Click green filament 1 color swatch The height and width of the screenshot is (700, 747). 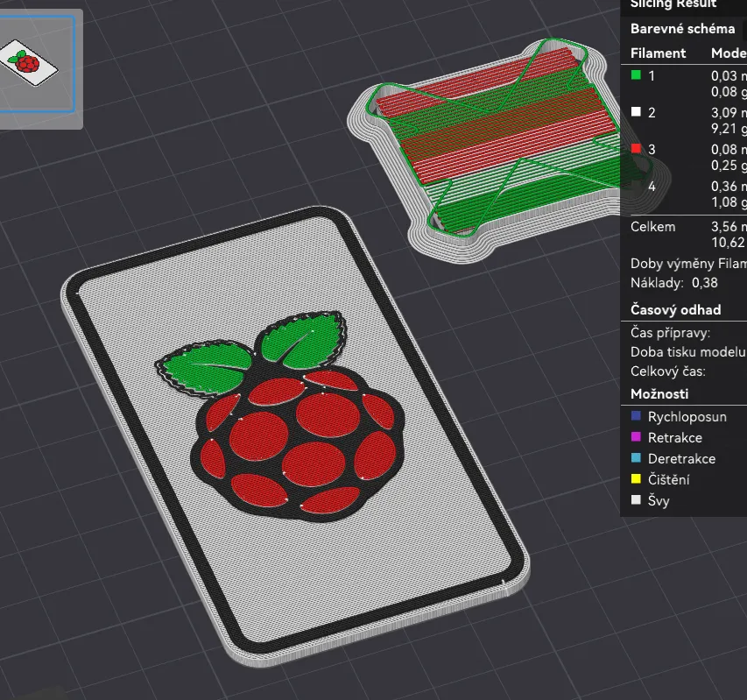(636, 75)
